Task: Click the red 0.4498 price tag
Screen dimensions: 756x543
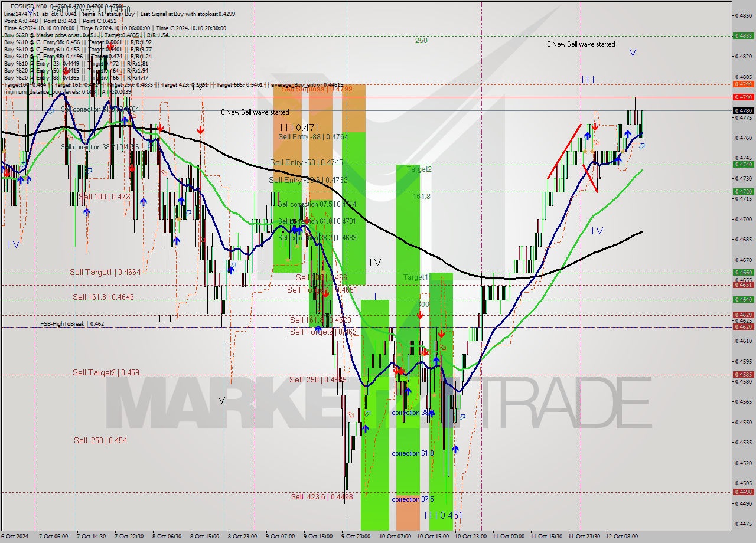Action: tap(742, 492)
